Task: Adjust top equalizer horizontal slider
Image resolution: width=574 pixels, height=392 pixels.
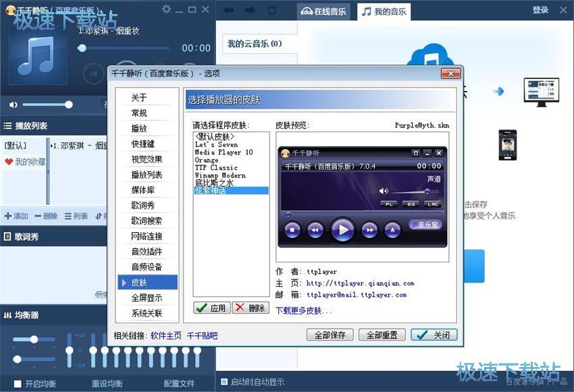Action: [34, 339]
